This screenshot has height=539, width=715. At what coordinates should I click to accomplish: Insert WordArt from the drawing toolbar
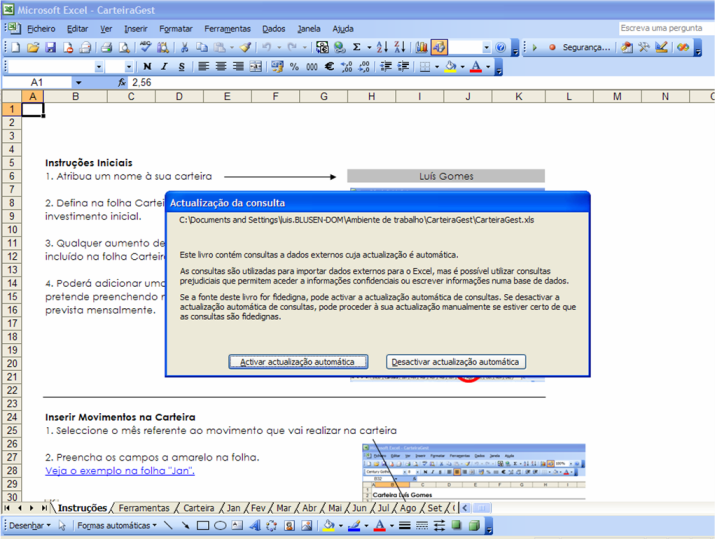coord(254,526)
